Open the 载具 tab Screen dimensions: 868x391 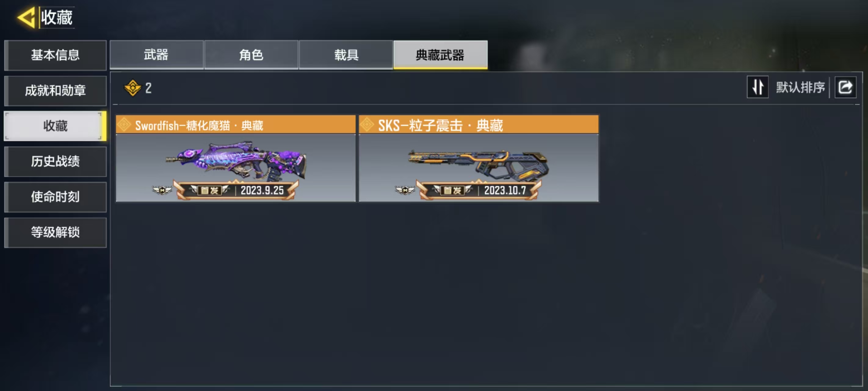(x=346, y=55)
